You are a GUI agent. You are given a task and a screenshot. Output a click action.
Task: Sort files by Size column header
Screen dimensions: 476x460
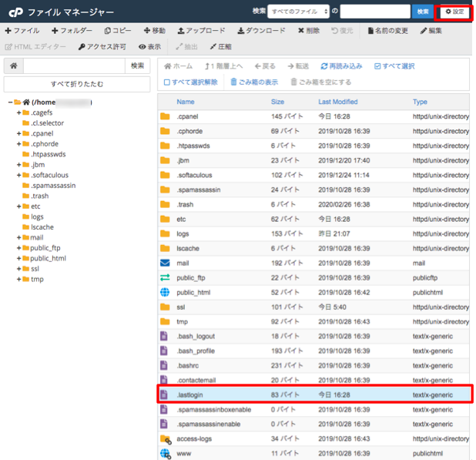(277, 102)
